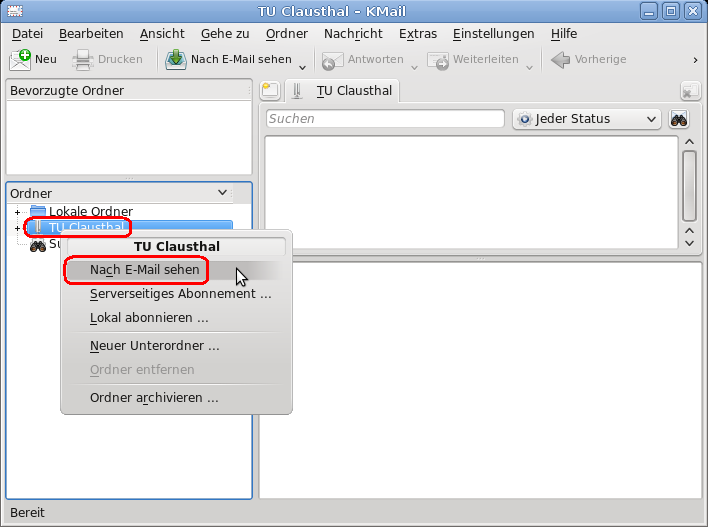Screen dimensions: 708x527
Task: Click the close tab icon at right of tab bar
Action: (x=690, y=91)
